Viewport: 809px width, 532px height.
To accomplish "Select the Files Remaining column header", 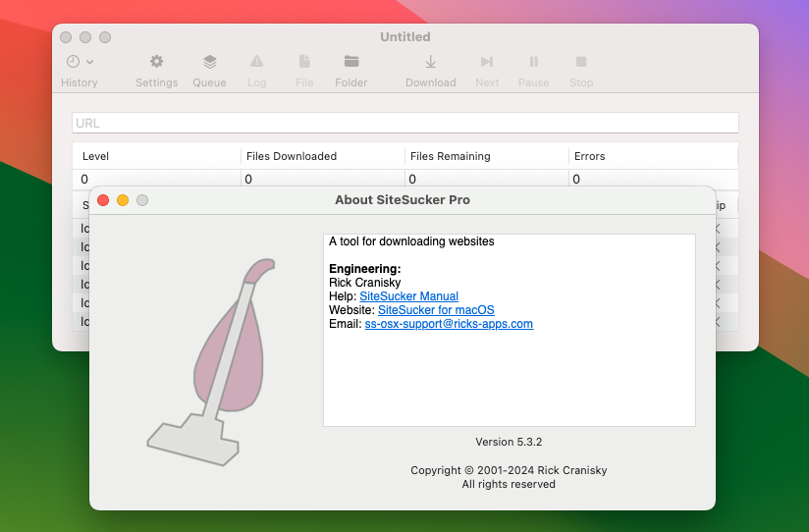I will pos(487,156).
